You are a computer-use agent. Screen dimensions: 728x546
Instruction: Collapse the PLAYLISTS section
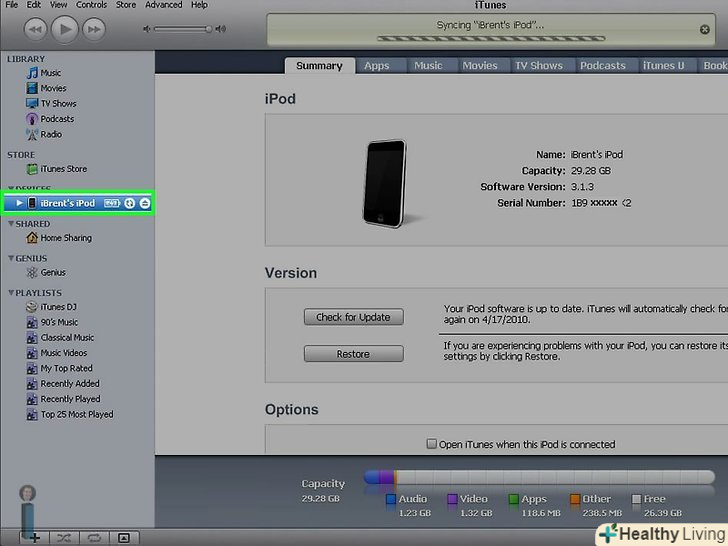(11, 292)
